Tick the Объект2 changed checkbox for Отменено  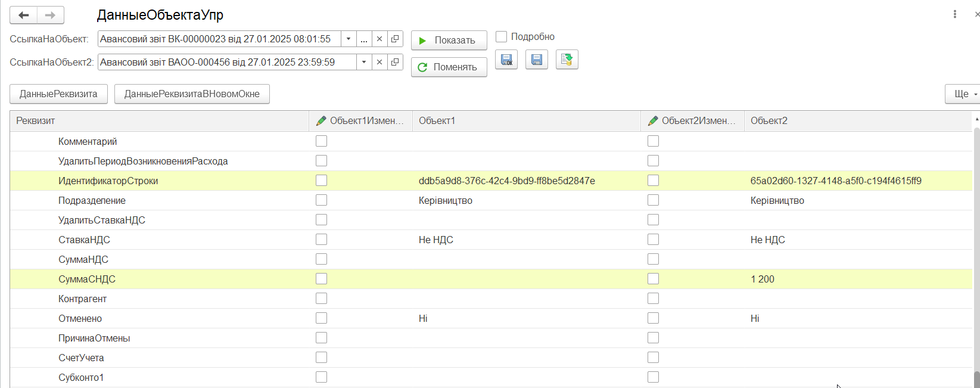pyautogui.click(x=654, y=318)
